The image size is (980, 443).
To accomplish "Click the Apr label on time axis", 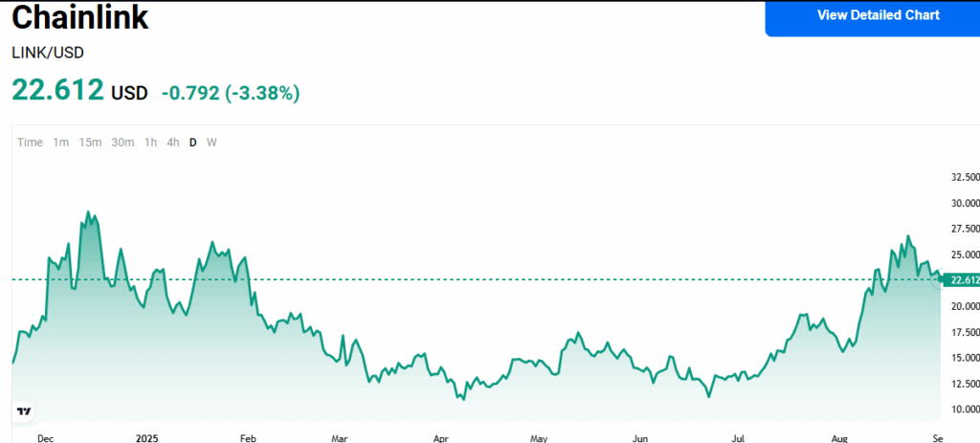I will click(x=441, y=438).
